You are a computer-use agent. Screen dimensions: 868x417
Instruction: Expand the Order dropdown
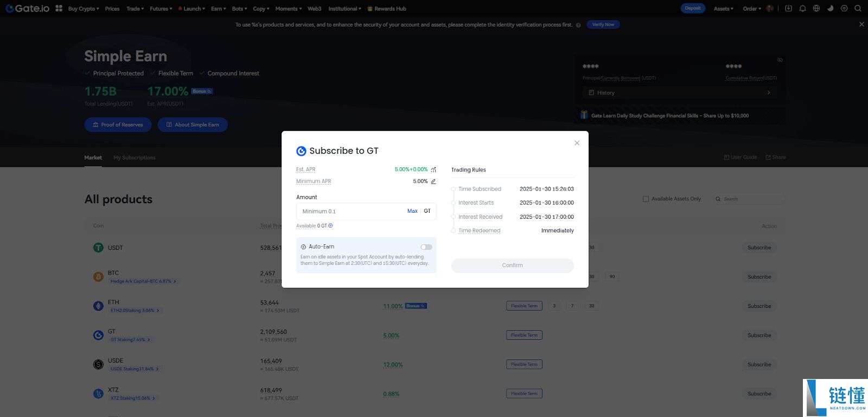[x=752, y=9]
